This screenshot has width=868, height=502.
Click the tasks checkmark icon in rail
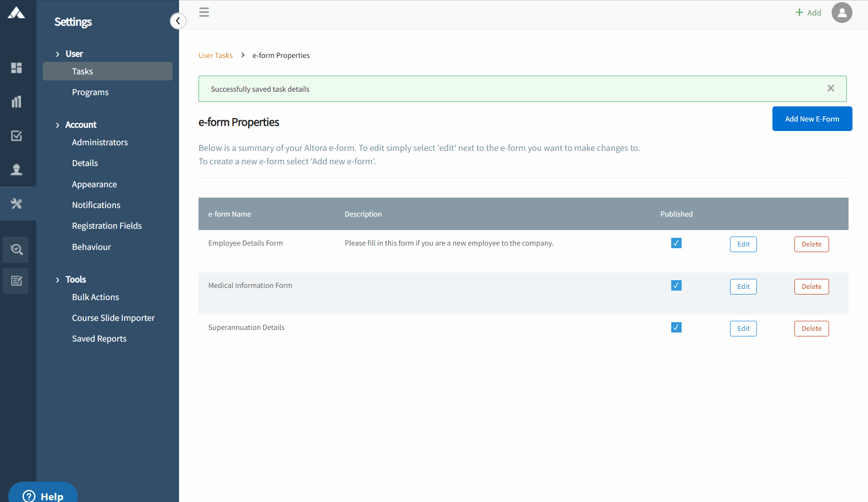[x=16, y=136]
